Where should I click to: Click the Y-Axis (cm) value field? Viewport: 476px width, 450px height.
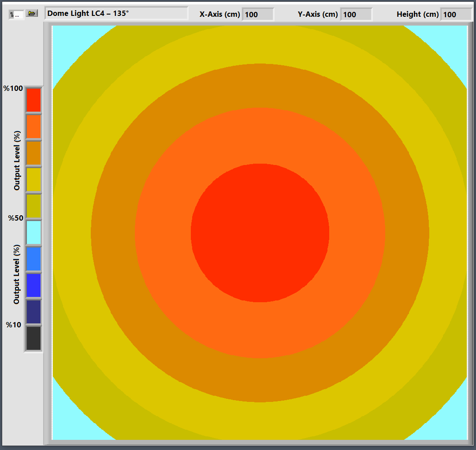[x=356, y=15]
